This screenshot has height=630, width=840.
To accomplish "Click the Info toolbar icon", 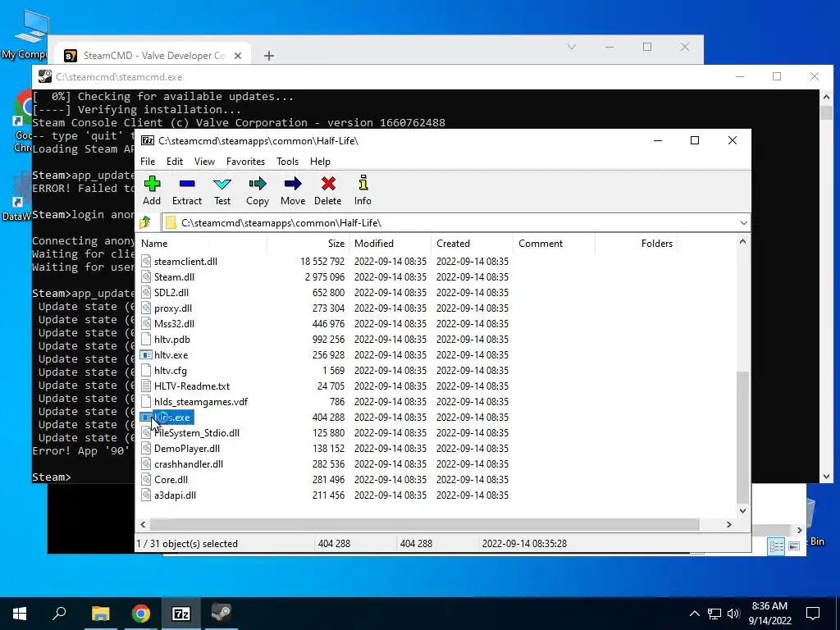I will [x=363, y=183].
